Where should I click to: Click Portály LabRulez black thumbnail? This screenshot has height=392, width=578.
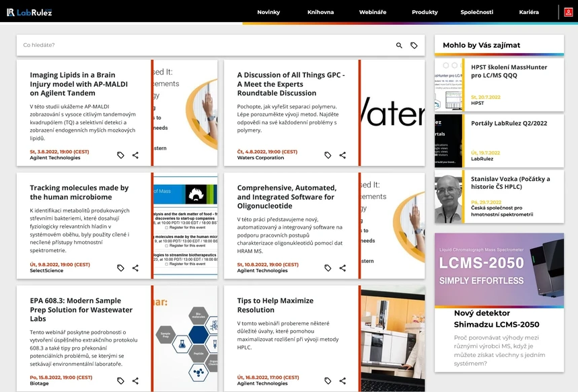click(448, 141)
